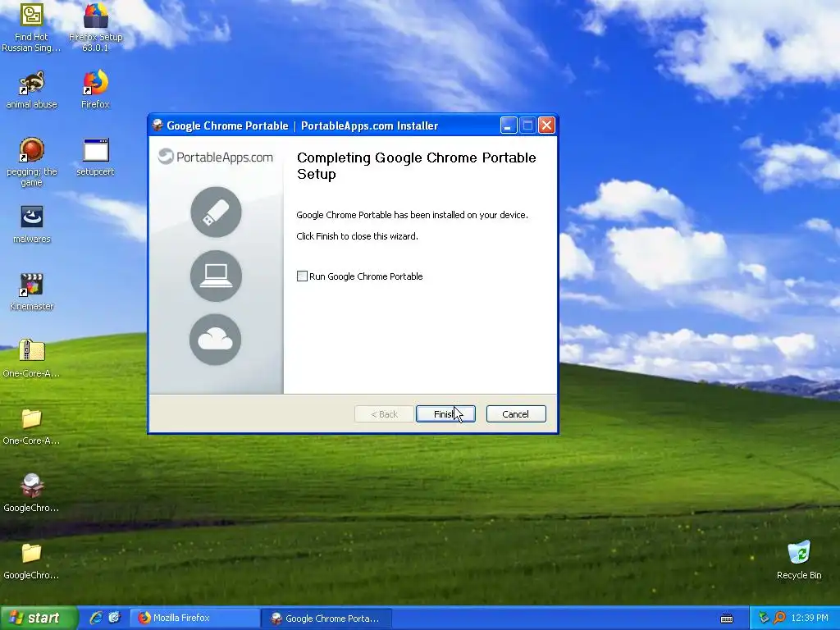The width and height of the screenshot is (840, 630).
Task: Click the 12:39 PM taskbar clock
Action: pyautogui.click(x=809, y=619)
